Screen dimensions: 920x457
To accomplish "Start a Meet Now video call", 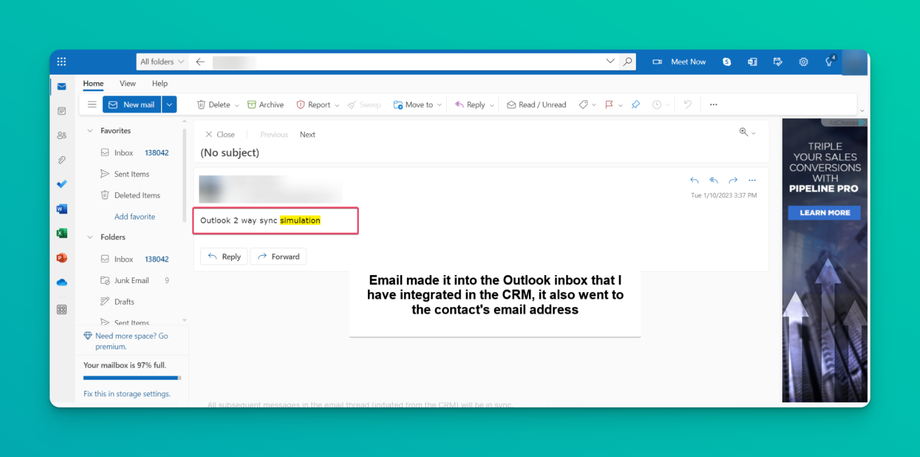I will click(679, 62).
